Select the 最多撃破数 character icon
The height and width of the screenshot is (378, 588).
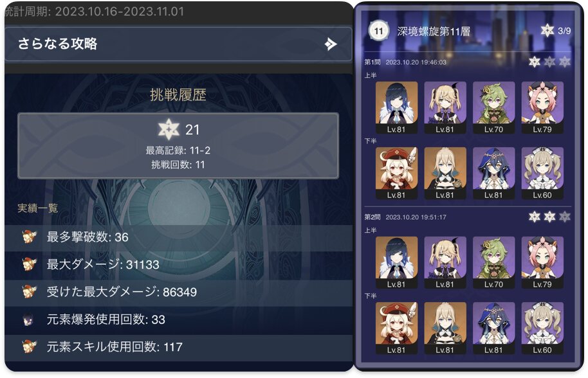(x=29, y=237)
